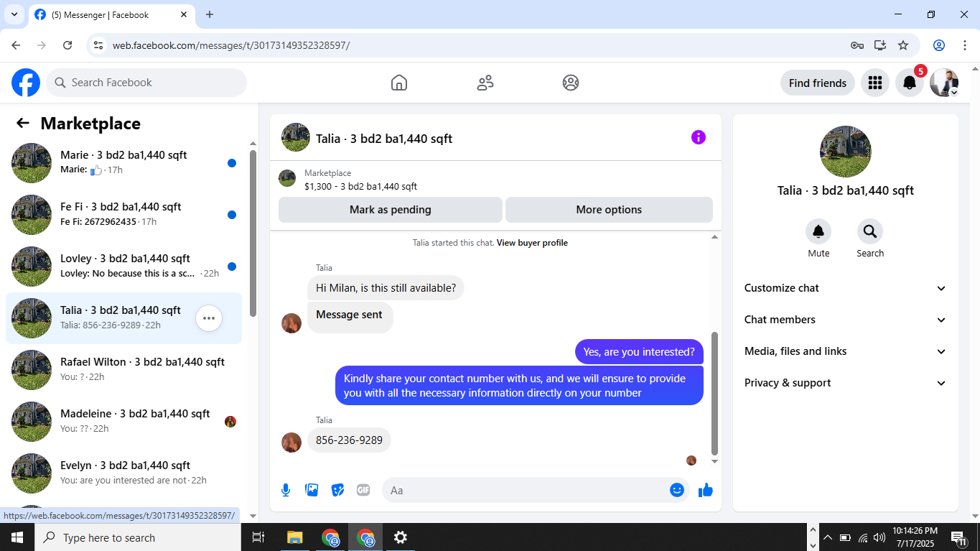
Task: Open Windows notification center icon
Action: pyautogui.click(x=958, y=537)
